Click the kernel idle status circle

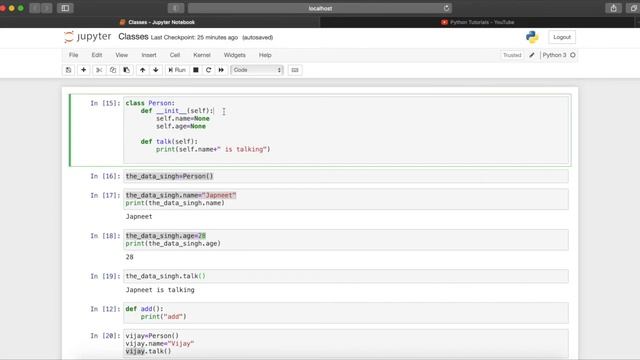coord(573,55)
